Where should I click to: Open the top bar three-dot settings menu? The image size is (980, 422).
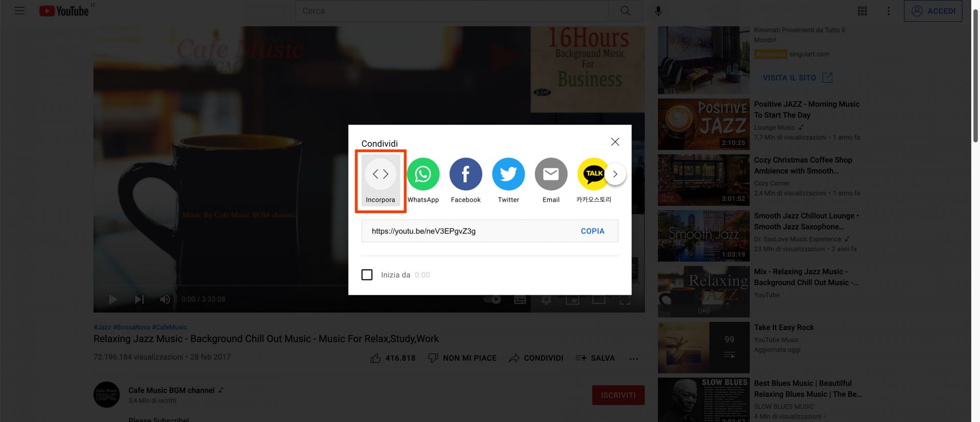889,11
